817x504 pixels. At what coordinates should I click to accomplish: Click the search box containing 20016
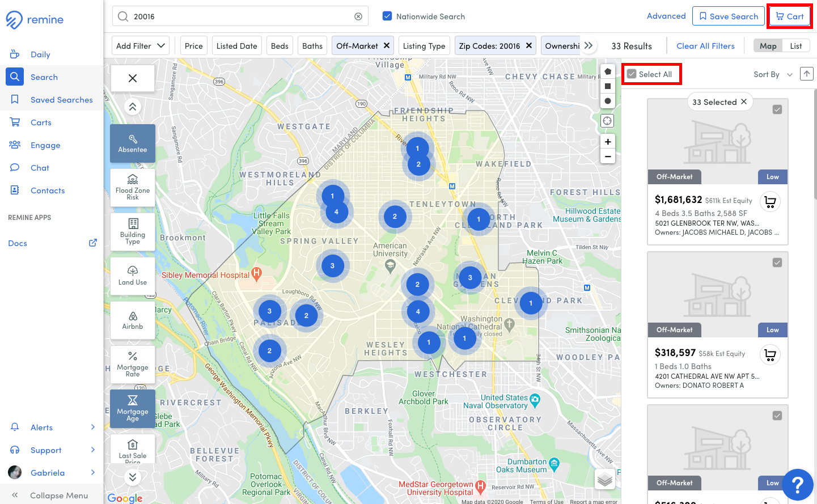(x=240, y=16)
